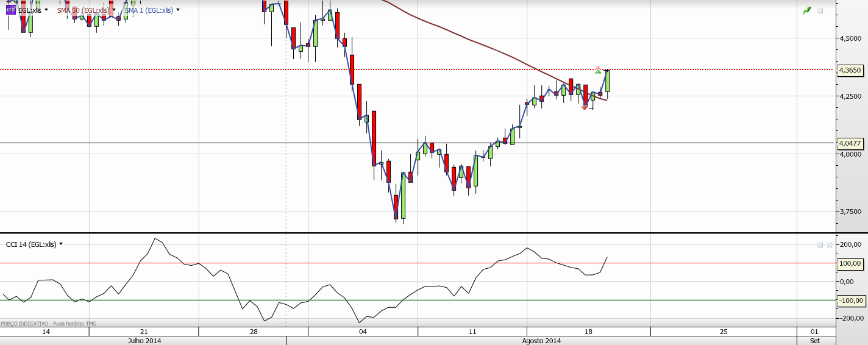The width and height of the screenshot is (868, 345).
Task: Click the PREÇO INDICATIVO footer text
Action: pyautogui.click(x=24, y=323)
